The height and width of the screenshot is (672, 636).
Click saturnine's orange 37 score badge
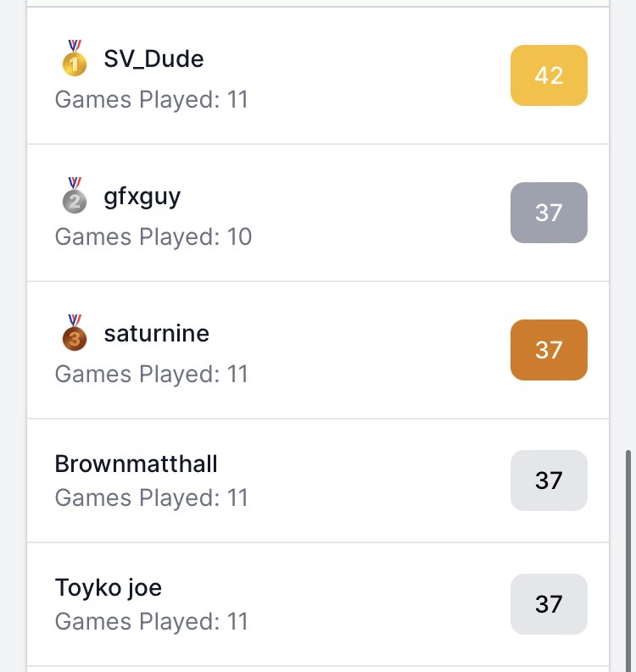(549, 350)
